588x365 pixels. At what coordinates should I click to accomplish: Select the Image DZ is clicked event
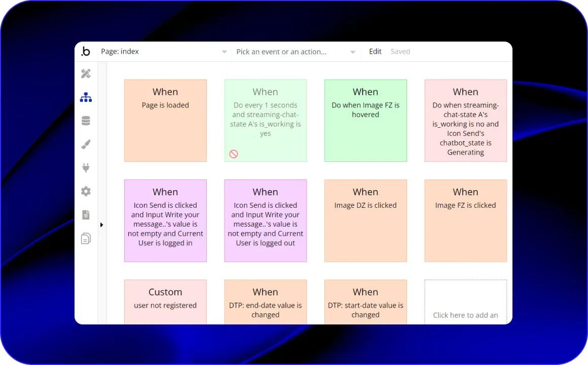pyautogui.click(x=365, y=221)
